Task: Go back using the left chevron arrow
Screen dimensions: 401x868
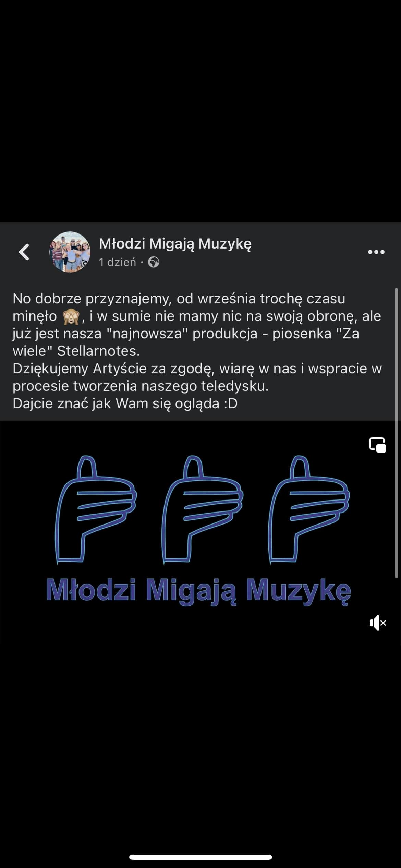Action: point(24,252)
